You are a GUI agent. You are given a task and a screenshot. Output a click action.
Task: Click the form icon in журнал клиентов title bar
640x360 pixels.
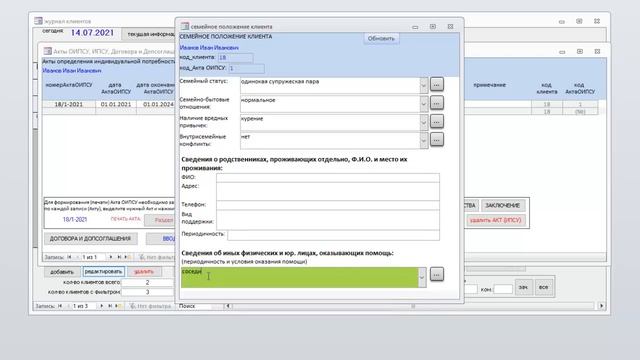coord(38,20)
